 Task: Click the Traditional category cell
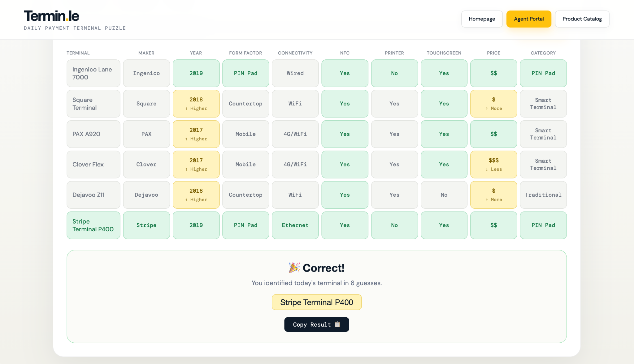pyautogui.click(x=543, y=195)
